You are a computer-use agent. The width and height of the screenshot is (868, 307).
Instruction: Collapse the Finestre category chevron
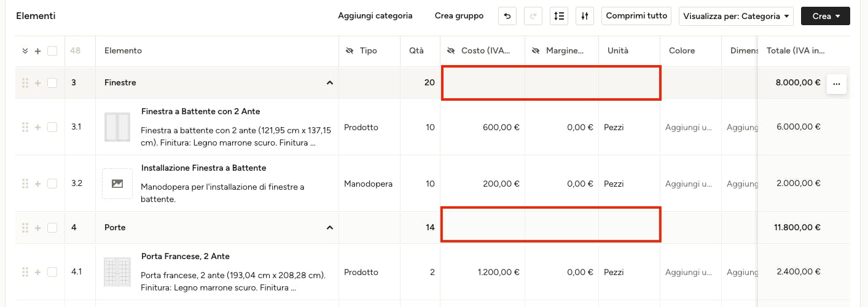pyautogui.click(x=329, y=83)
